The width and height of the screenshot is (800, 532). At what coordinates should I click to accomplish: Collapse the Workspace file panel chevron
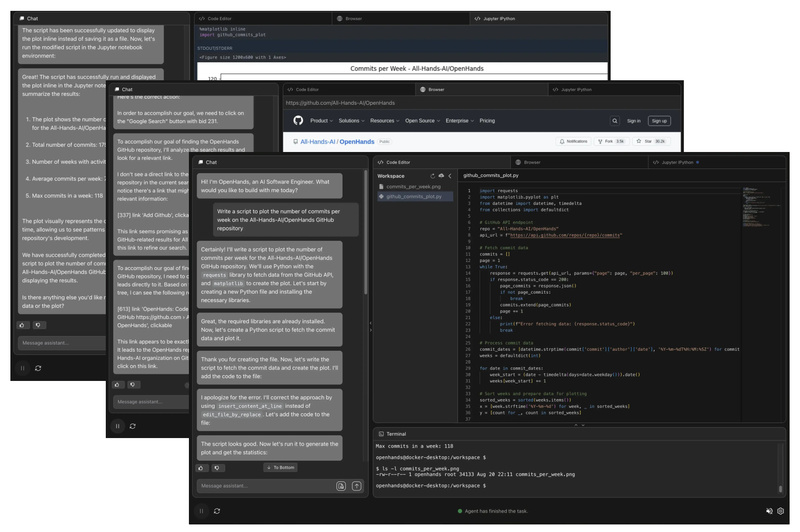pyautogui.click(x=450, y=176)
